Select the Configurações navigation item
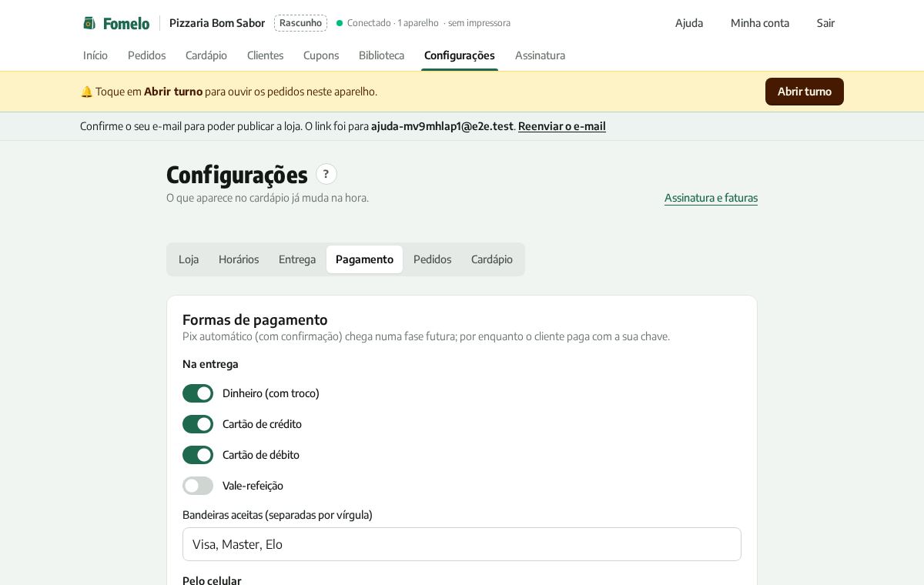This screenshot has height=585, width=924. [x=460, y=55]
